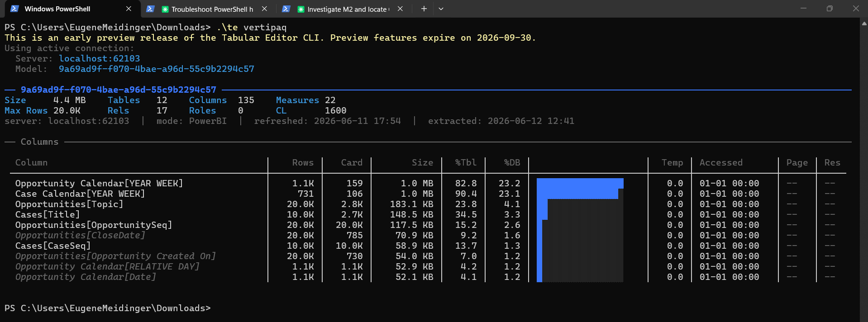Click the blue GUID header above Size
The image size is (868, 322).
pyautogui.click(x=119, y=90)
